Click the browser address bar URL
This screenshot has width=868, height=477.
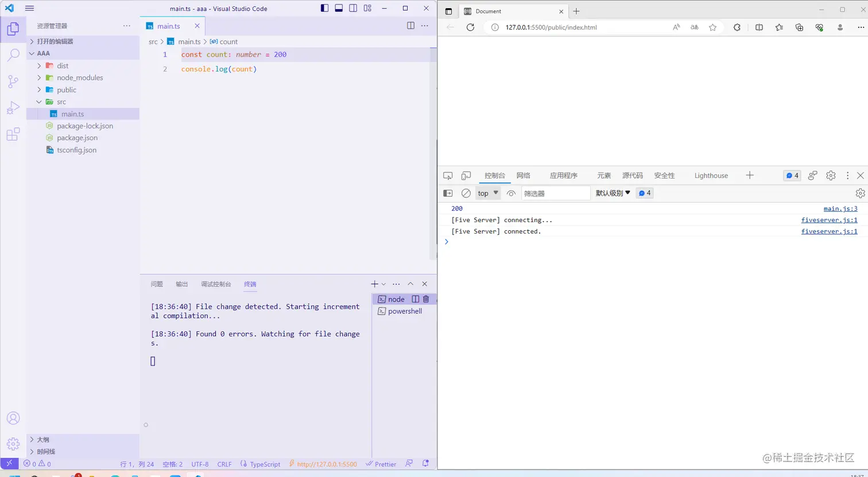551,27
